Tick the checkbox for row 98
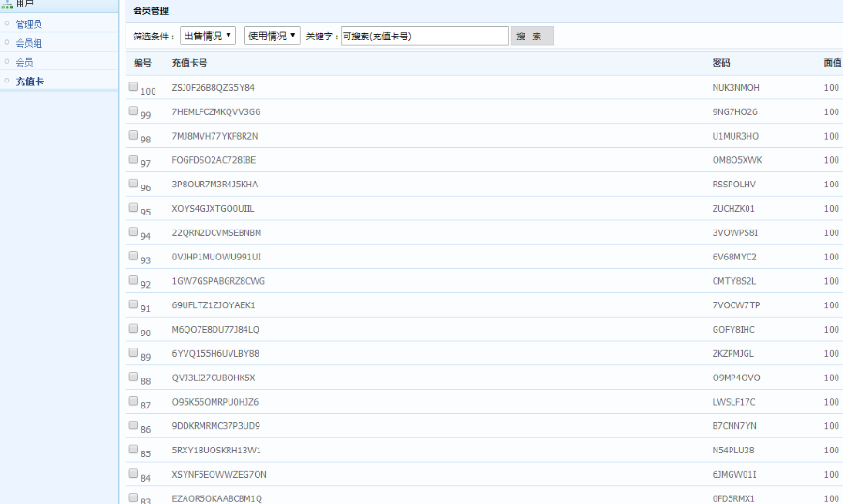843x504 pixels. tap(133, 135)
